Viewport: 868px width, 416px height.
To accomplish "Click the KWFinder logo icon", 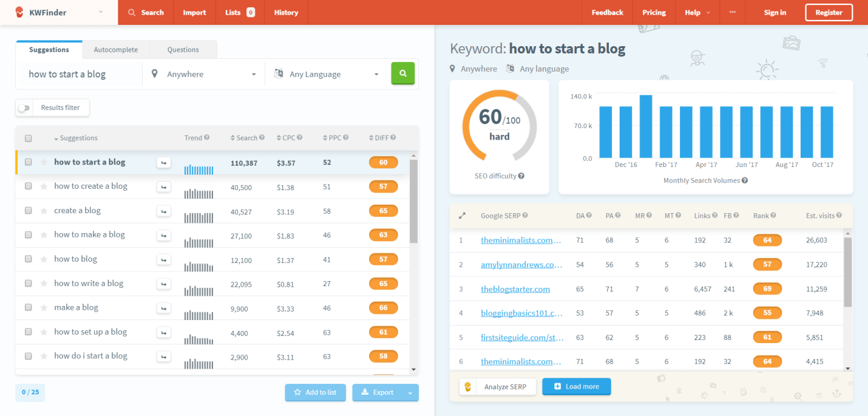I will pyautogui.click(x=19, y=12).
